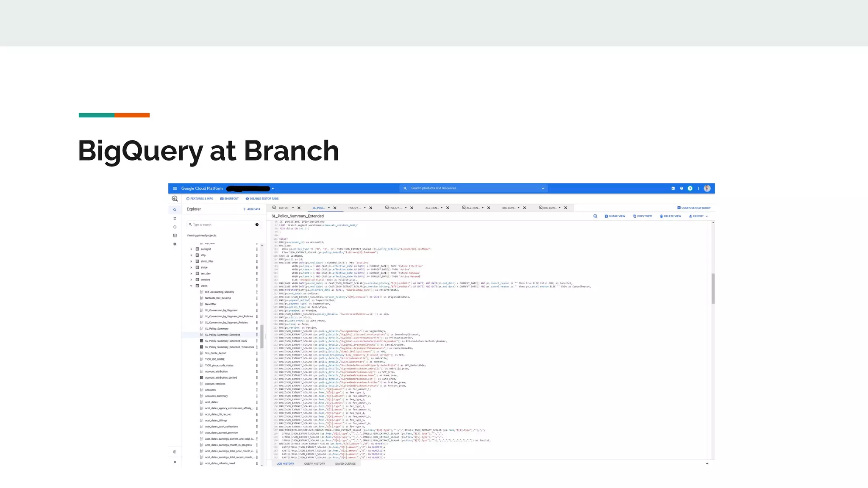Select acct_dates_billings view
The height and width of the screenshot is (488, 868).
pyautogui.click(x=216, y=421)
